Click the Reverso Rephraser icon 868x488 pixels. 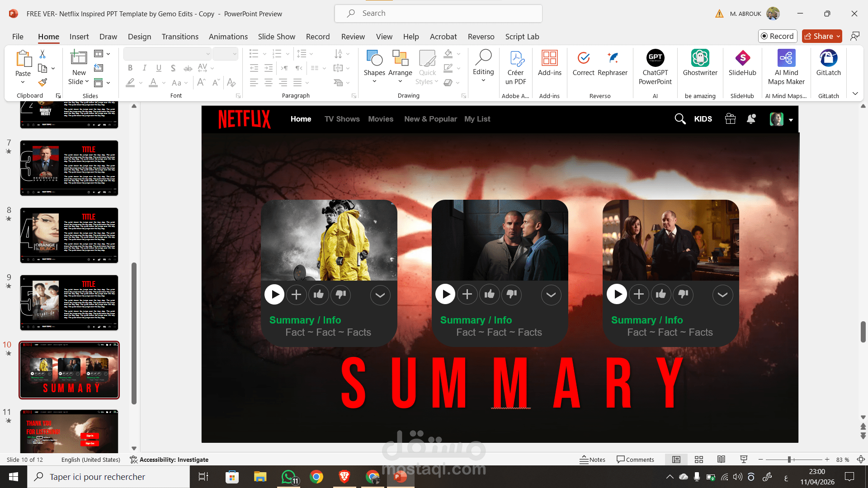click(x=613, y=63)
